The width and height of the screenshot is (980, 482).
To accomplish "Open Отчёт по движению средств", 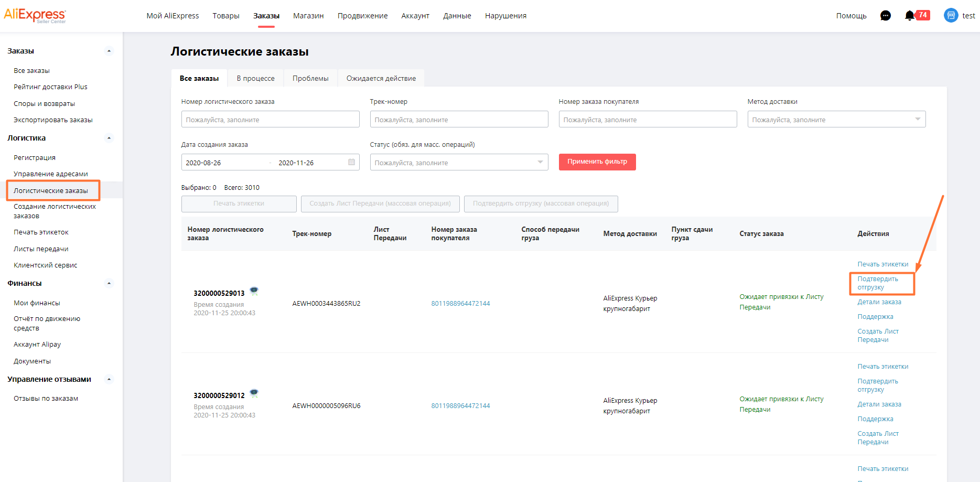I will (47, 323).
